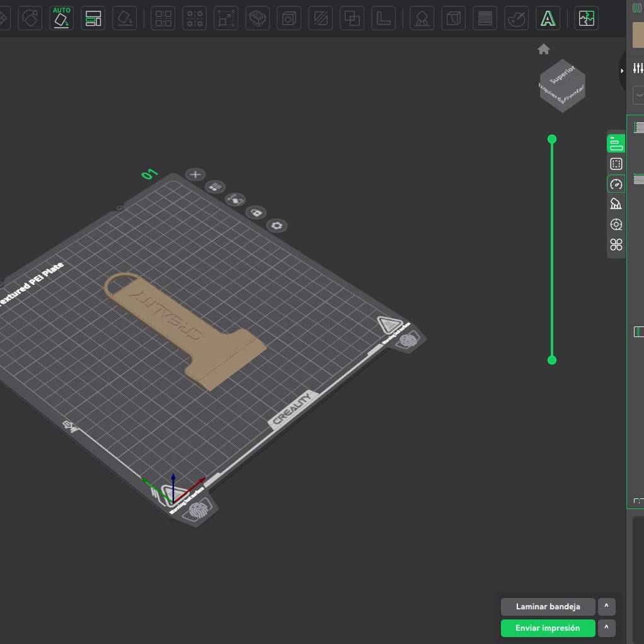644x644 pixels.
Task: Expand Laminar bandeja options arrow
Action: tap(606, 606)
